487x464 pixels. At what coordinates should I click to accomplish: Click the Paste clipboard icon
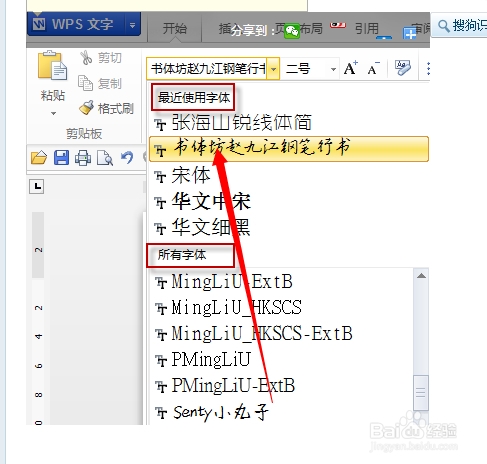click(x=52, y=66)
